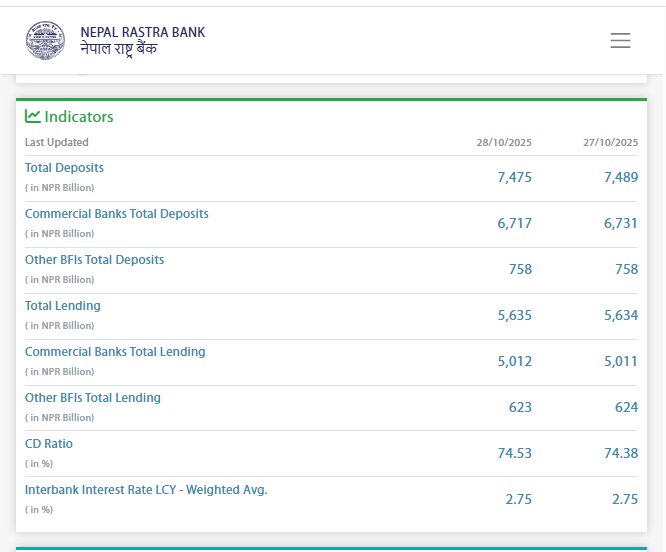
Task: Select Total Lending value 5,634
Action: coord(620,315)
